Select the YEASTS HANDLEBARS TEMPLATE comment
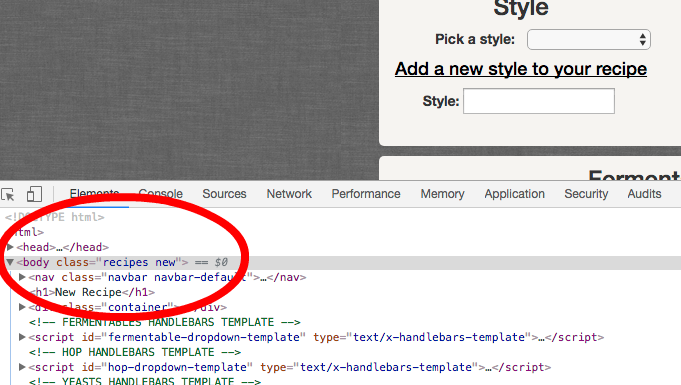Screen dimensions: 681x385 145,381
